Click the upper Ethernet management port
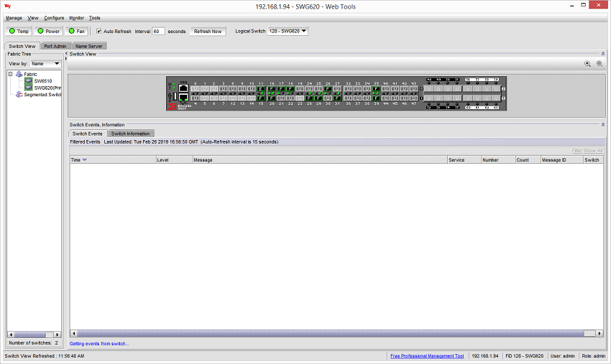611x364 pixels. [x=183, y=88]
